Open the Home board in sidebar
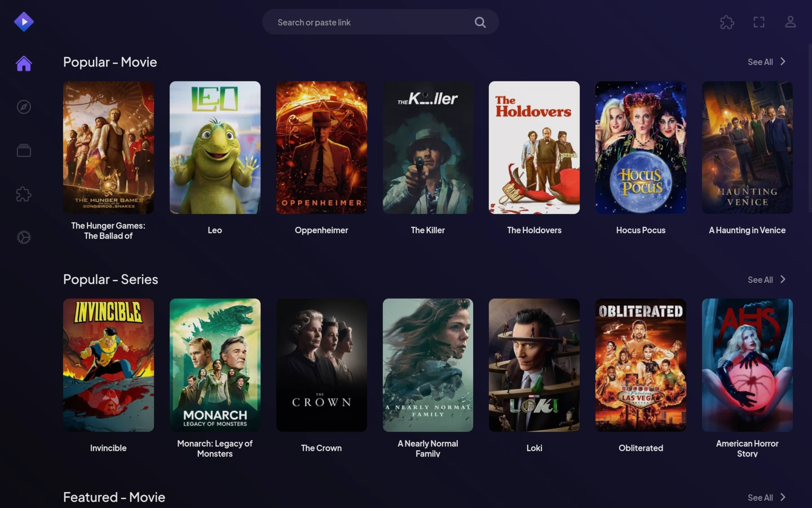 (x=24, y=64)
